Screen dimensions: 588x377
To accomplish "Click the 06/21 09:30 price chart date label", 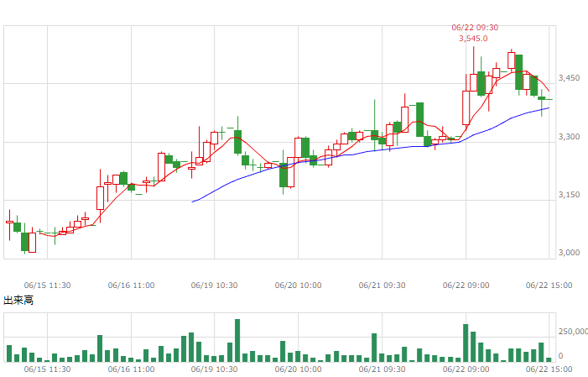I will [x=382, y=285].
